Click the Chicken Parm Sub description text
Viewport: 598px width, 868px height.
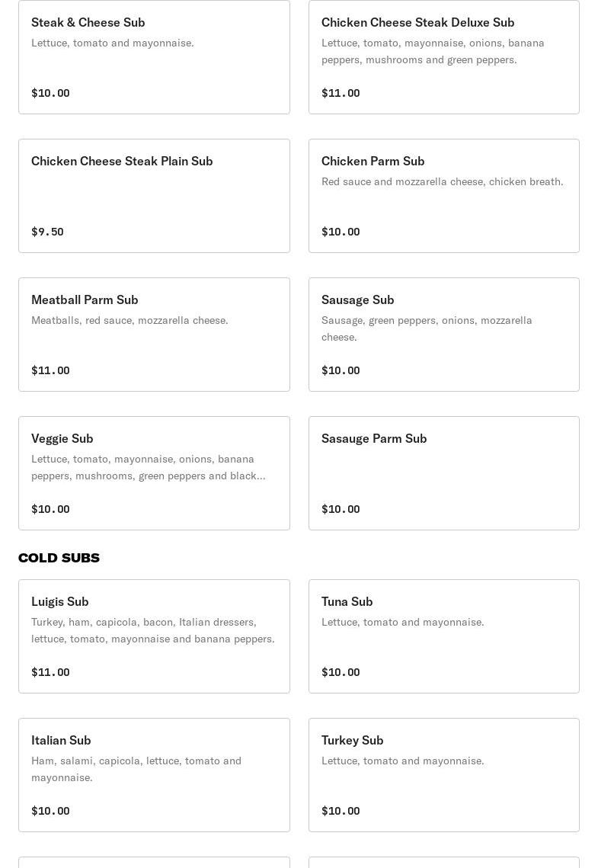[442, 181]
